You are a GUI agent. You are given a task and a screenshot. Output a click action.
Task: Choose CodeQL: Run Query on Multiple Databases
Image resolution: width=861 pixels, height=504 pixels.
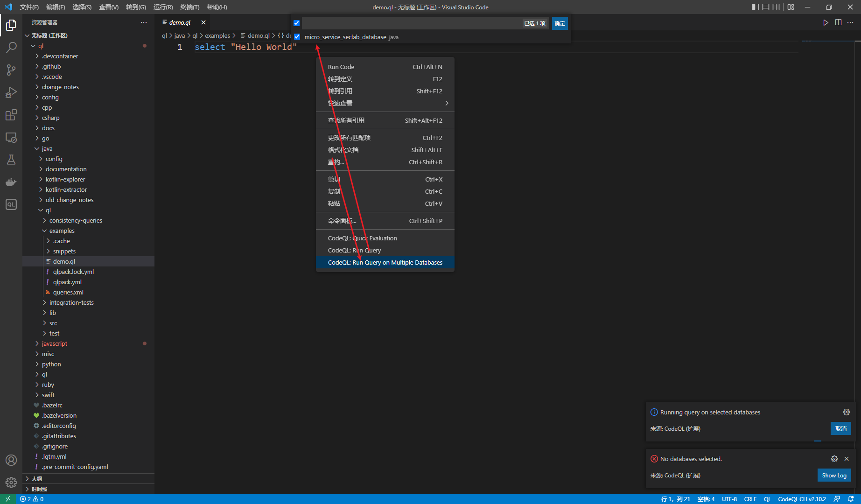tap(385, 262)
